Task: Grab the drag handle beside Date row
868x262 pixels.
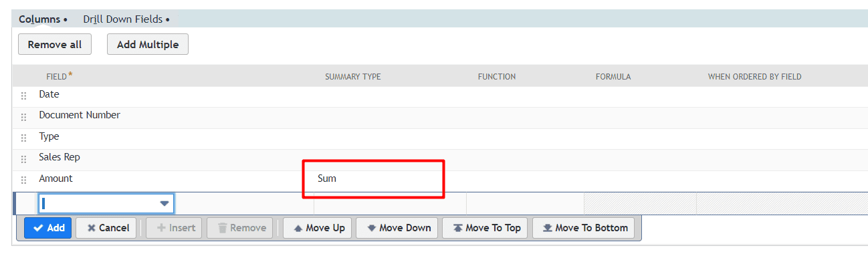Action: tap(24, 96)
